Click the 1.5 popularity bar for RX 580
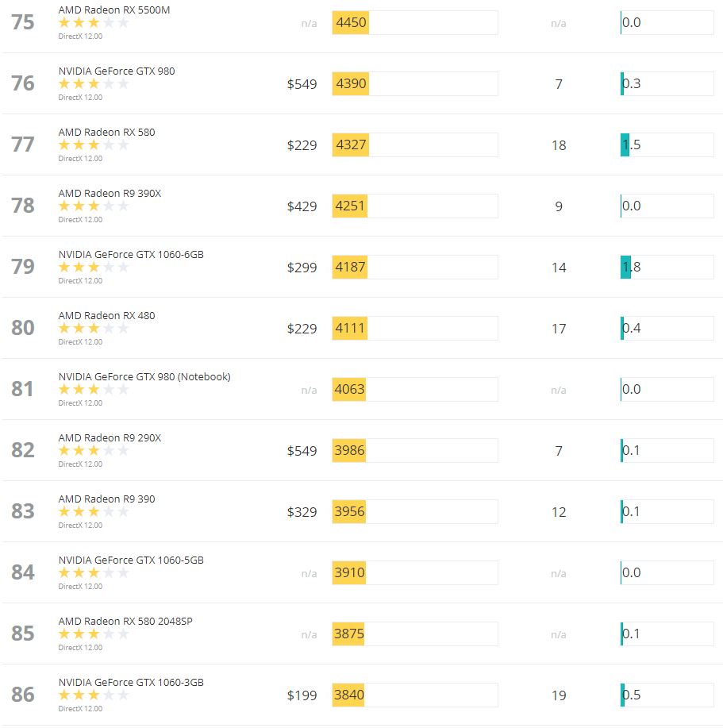This screenshot has width=723, height=728. pyautogui.click(x=667, y=144)
